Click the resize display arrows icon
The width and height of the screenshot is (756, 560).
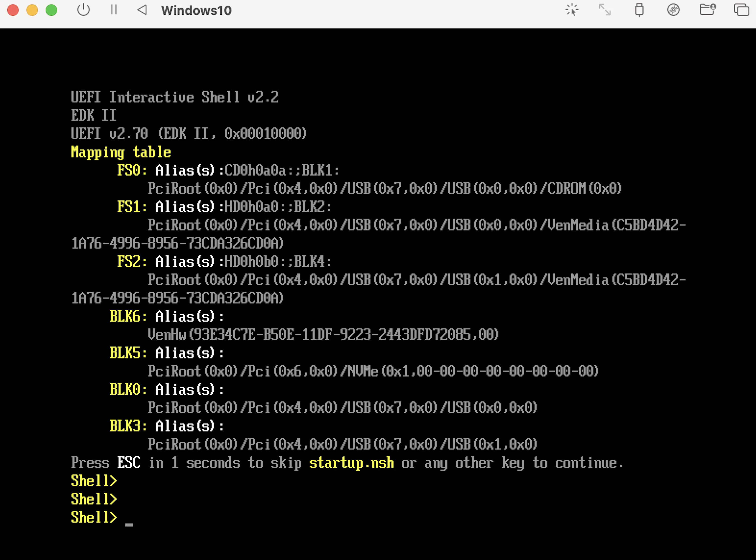click(x=605, y=10)
